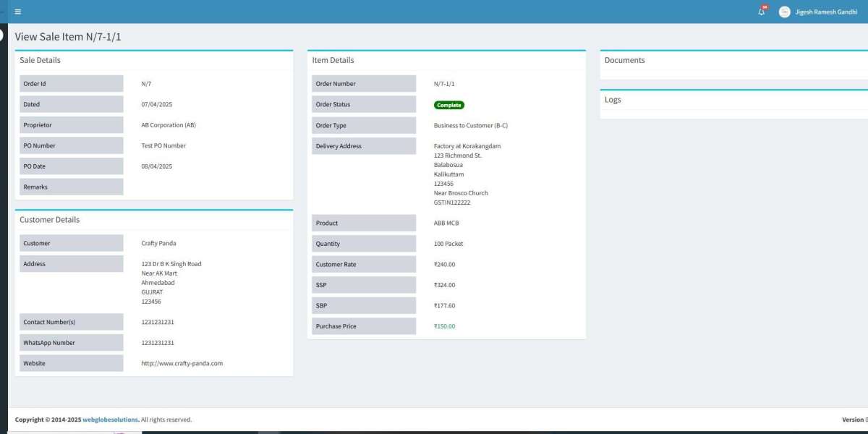This screenshot has width=868, height=434.
Task: Click the address line 123 Dr B K Singh Road
Action: click(171, 264)
